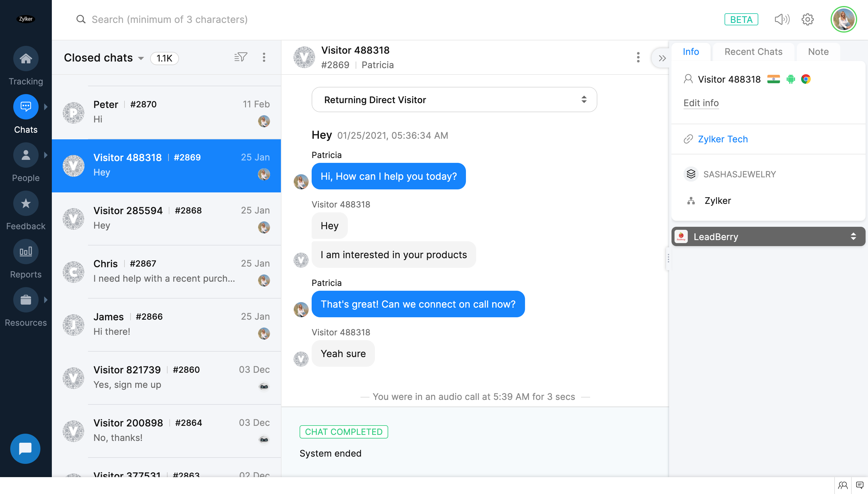Expand Chats submenu arrow in sidebar
This screenshot has height=494, width=868.
(x=46, y=107)
